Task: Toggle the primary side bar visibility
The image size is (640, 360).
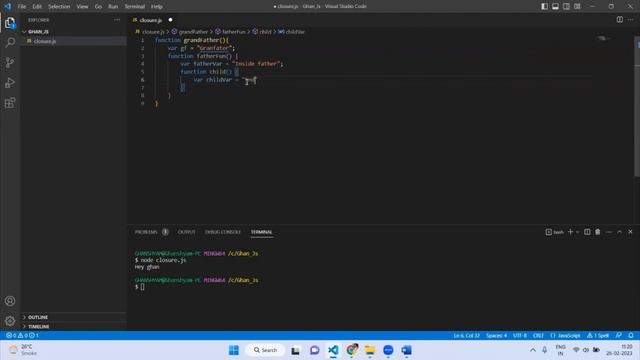Action: coord(544,7)
